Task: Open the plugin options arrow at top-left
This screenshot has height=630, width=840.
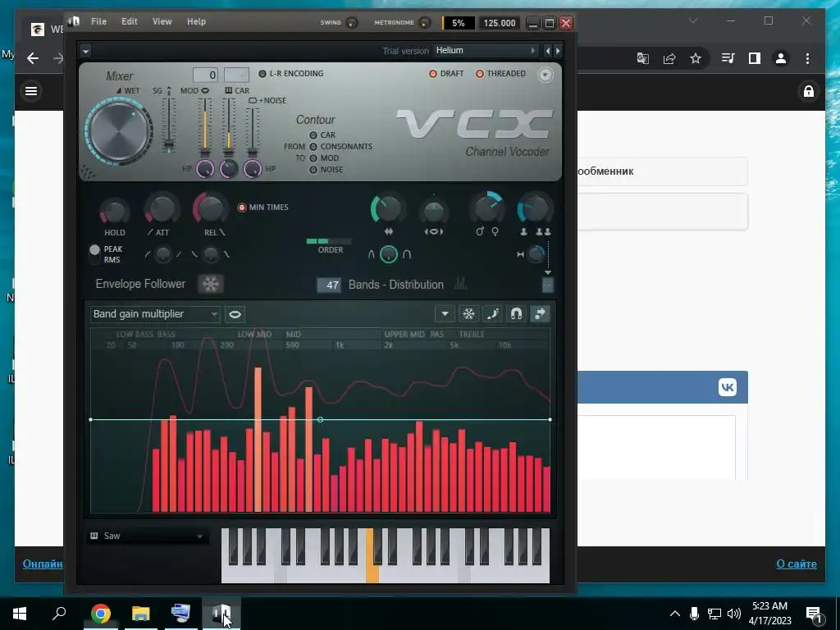Action: pyautogui.click(x=85, y=51)
